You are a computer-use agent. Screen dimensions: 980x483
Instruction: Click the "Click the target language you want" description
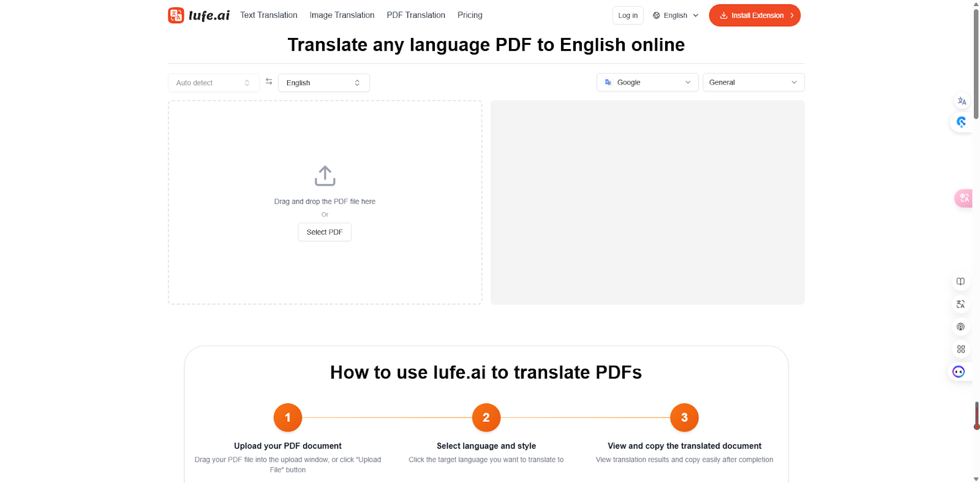(x=486, y=460)
